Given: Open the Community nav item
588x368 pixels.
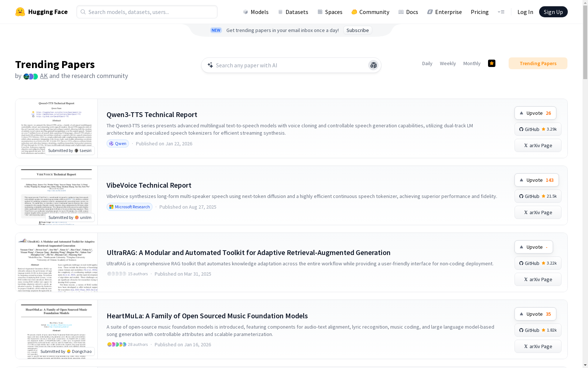Looking at the screenshot, I should coord(370,12).
